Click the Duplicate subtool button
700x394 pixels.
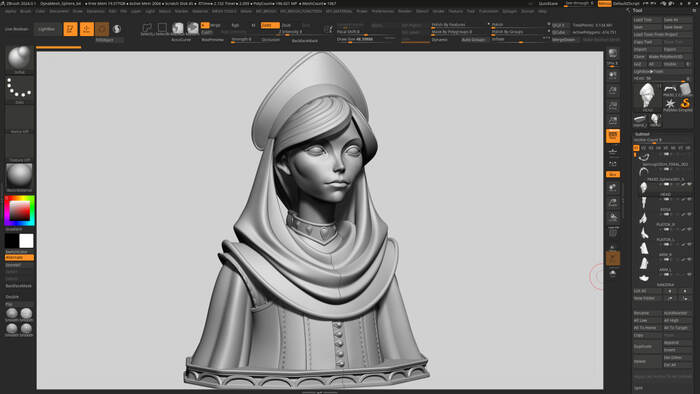pos(647,346)
